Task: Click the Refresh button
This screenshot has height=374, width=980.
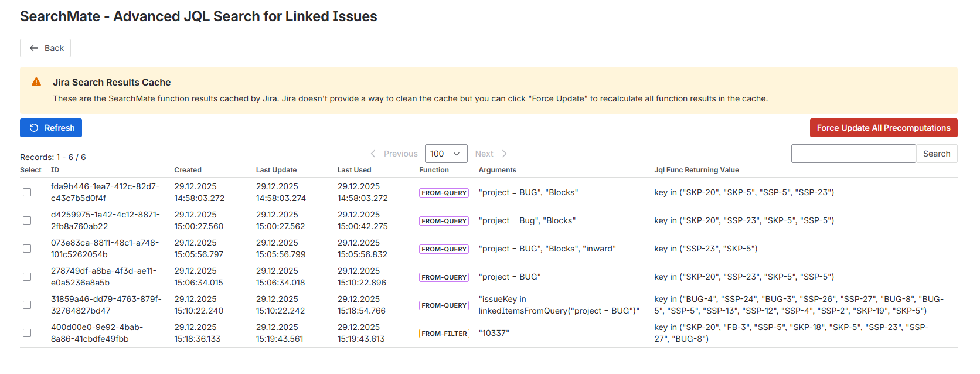Action: 51,128
